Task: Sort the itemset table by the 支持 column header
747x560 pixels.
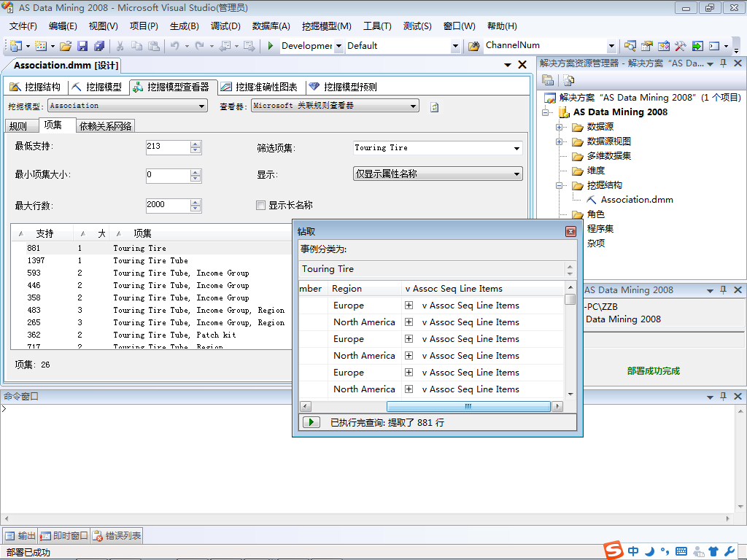Action: point(44,233)
